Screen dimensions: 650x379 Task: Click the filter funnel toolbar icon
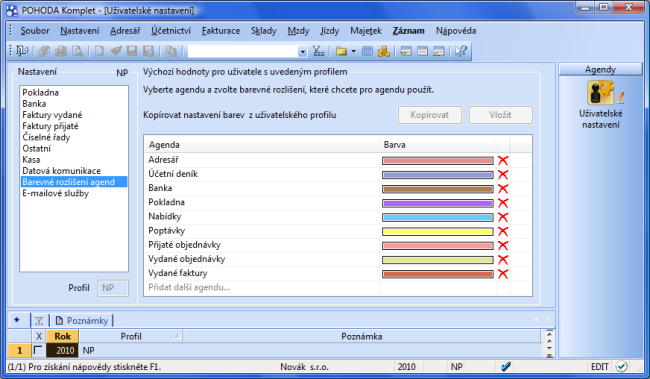(318, 51)
